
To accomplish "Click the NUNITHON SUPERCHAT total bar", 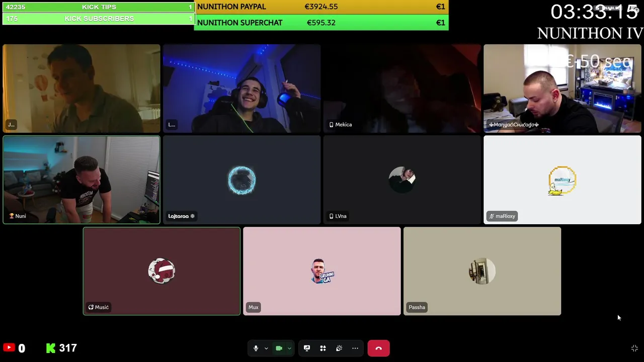I will 321,23.
